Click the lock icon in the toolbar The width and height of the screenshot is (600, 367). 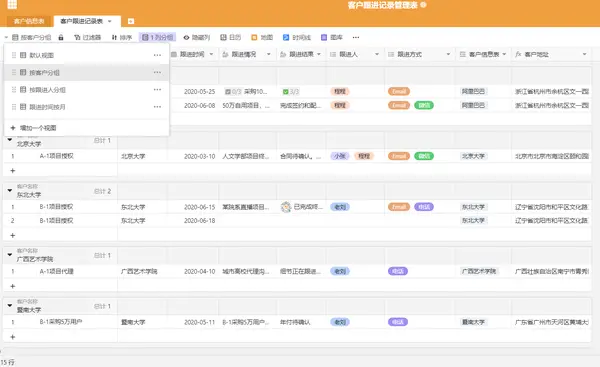tap(61, 37)
